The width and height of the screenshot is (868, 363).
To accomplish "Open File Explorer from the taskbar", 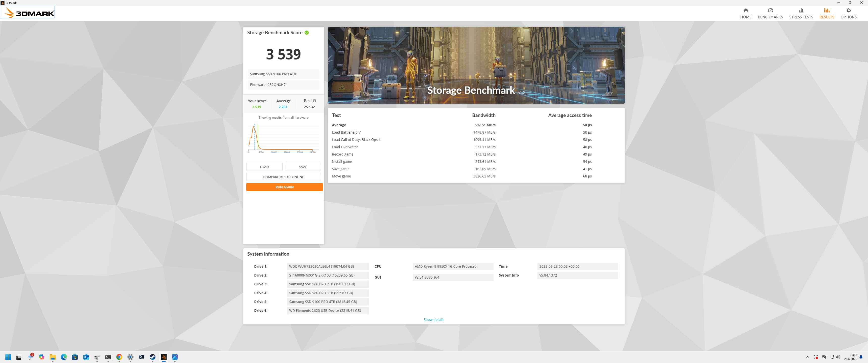I will 52,357.
